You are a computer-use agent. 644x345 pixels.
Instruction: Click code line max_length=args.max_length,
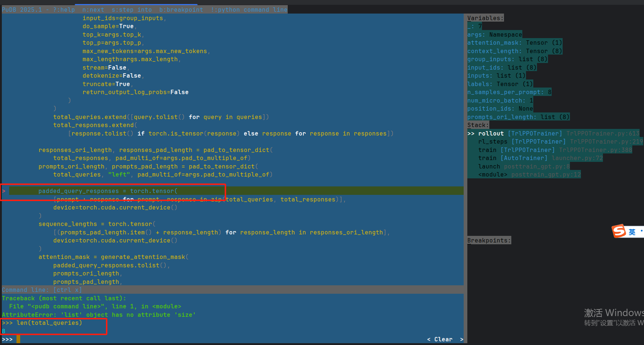pyautogui.click(x=132, y=59)
